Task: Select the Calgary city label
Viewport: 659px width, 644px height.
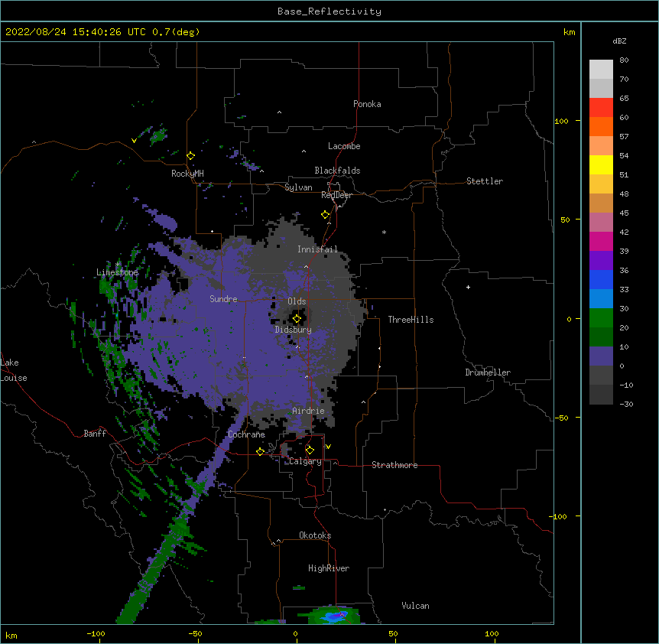Action: [x=305, y=461]
